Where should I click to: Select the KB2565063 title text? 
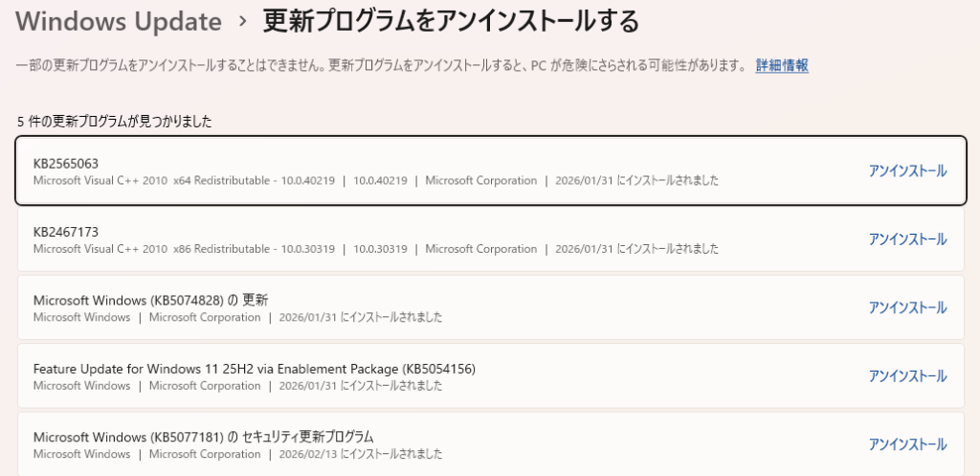tap(66, 164)
